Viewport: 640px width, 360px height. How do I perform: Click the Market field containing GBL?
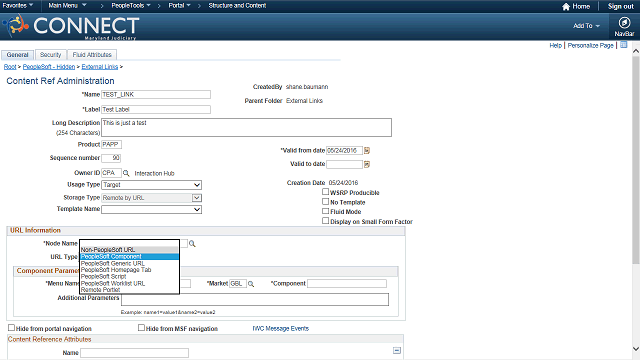238,284
